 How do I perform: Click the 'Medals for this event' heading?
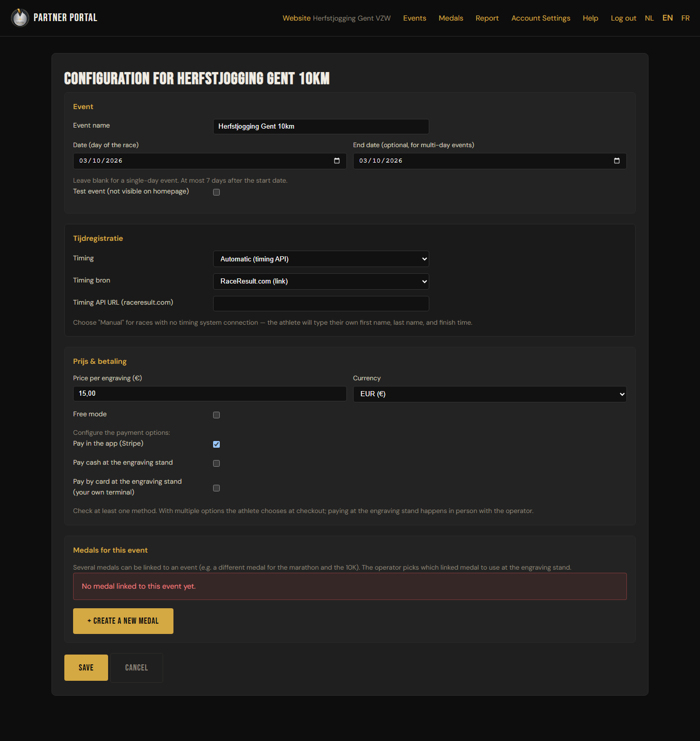pos(110,550)
